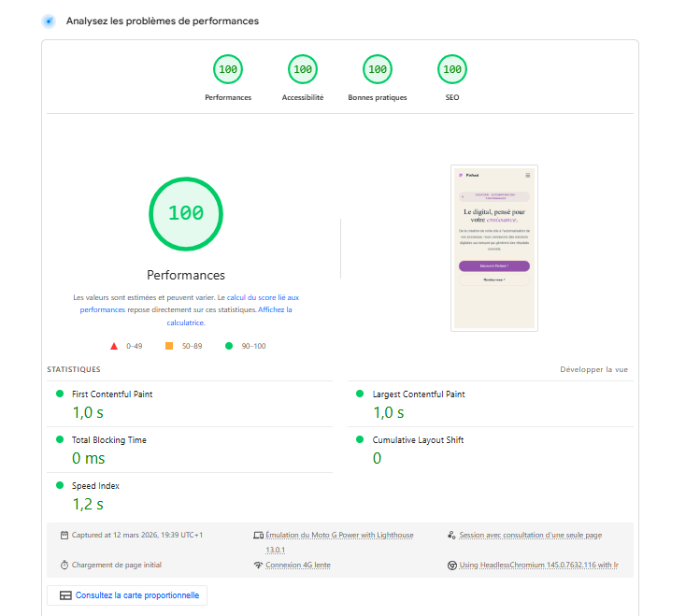Click the First Contentful Paint metric title
The width and height of the screenshot is (700, 616).
(112, 394)
